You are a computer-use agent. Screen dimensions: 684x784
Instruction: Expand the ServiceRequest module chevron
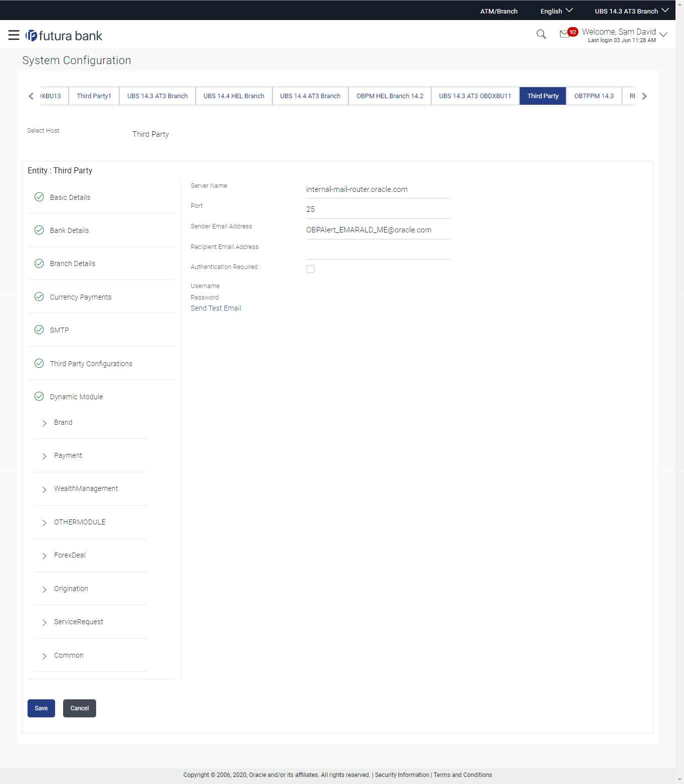click(44, 622)
